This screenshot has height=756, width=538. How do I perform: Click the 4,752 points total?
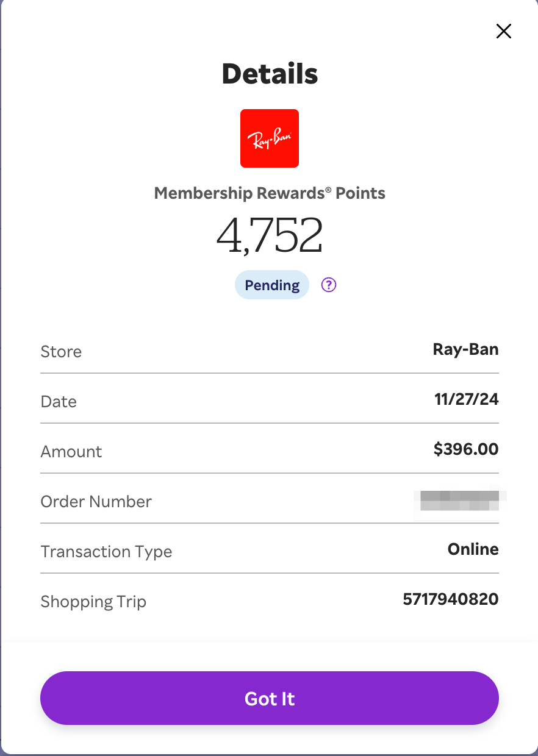270,236
